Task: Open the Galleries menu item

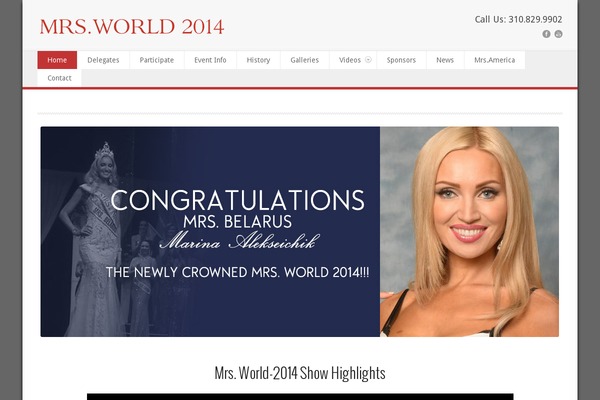Action: point(305,60)
